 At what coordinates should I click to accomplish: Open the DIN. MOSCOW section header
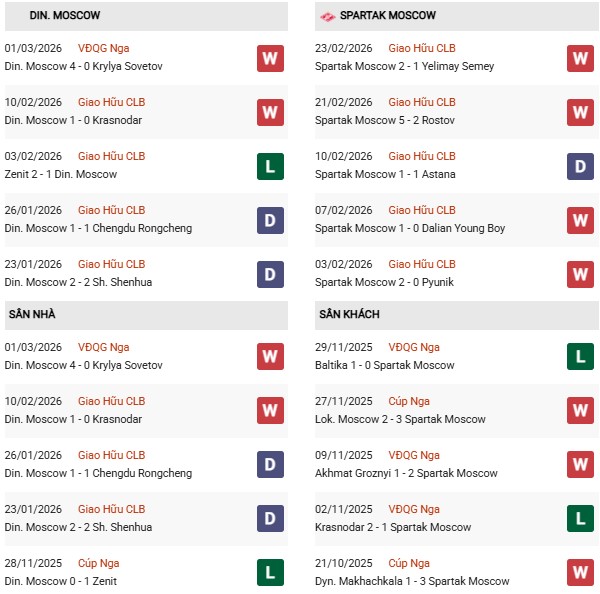tap(38, 16)
